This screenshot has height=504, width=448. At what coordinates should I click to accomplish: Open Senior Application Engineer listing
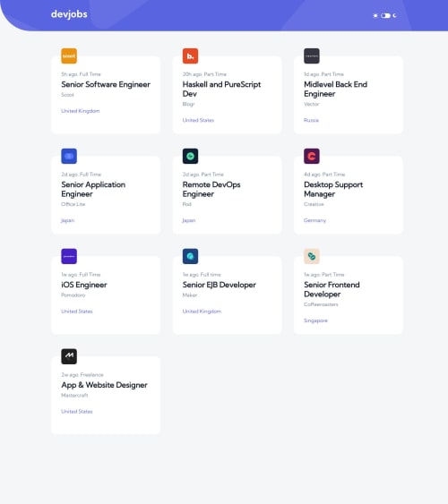click(x=93, y=189)
